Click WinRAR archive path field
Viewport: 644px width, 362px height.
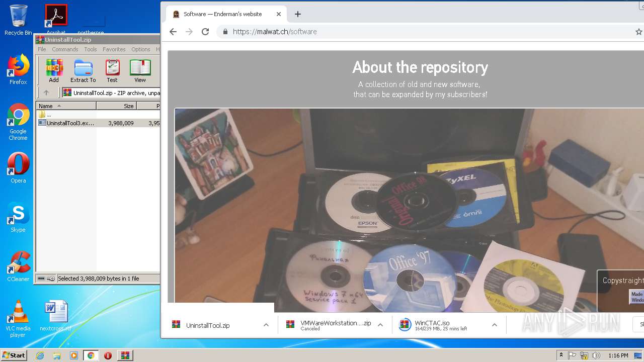point(111,93)
